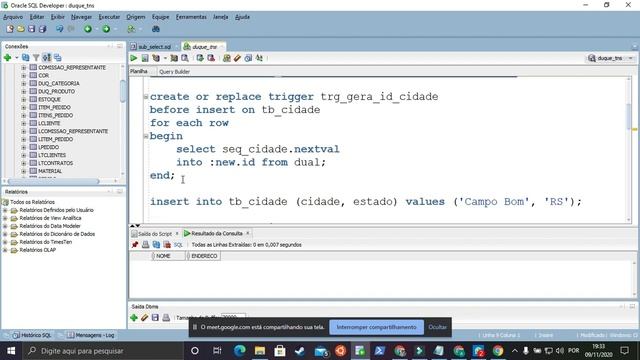Click the Undo icon in main toolbar
Image resolution: width=640 pixels, height=360 pixels.
pyautogui.click(x=60, y=29)
